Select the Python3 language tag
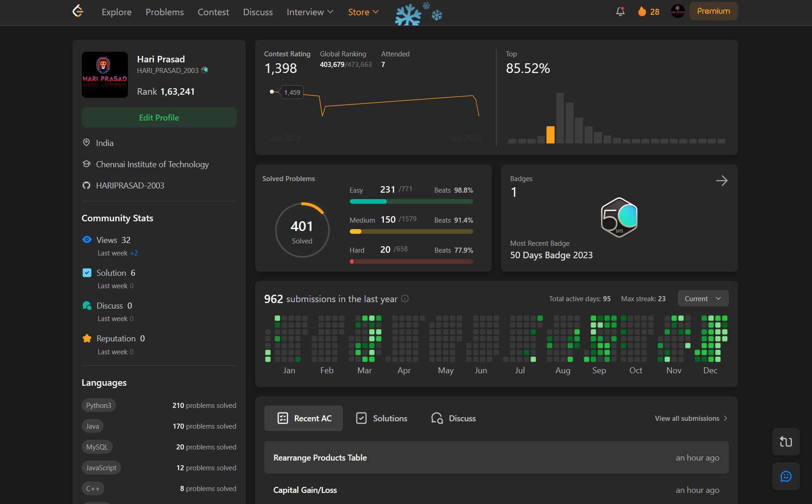The height and width of the screenshot is (504, 812). point(98,405)
